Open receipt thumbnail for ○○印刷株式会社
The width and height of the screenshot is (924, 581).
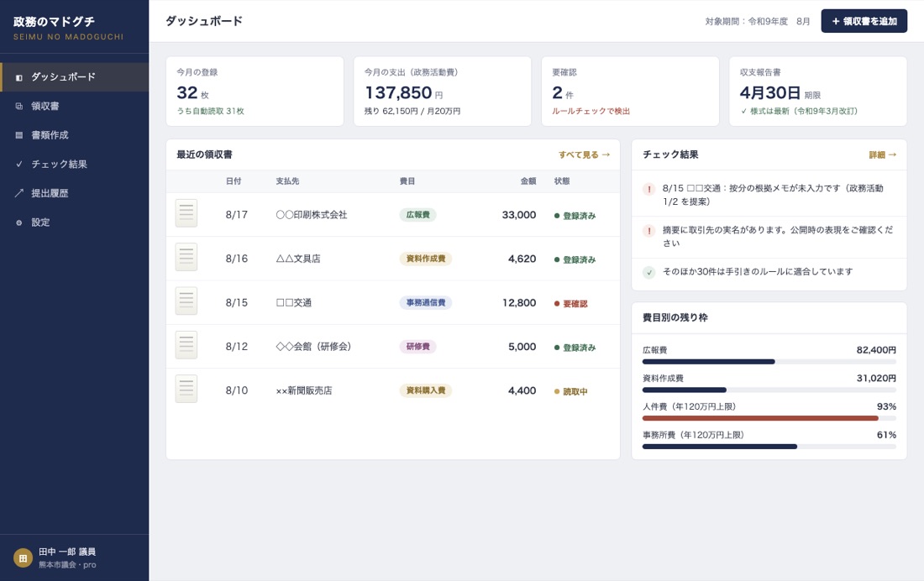tap(186, 213)
